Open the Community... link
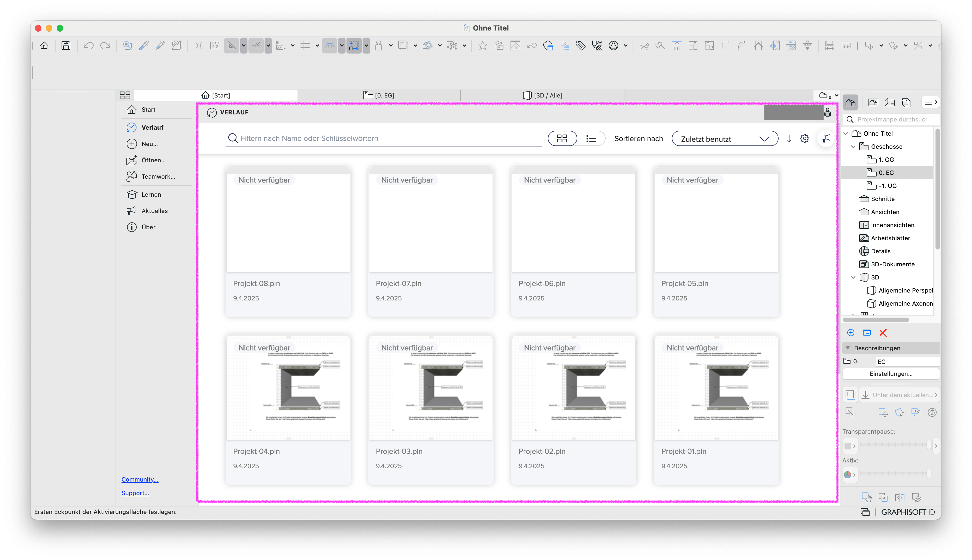Viewport: 972px width, 560px height. tap(140, 479)
